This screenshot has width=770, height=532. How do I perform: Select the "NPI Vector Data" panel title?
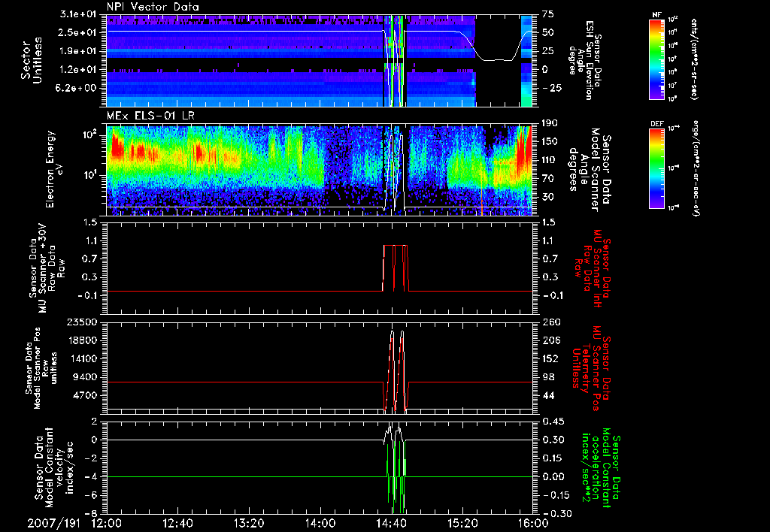click(153, 7)
